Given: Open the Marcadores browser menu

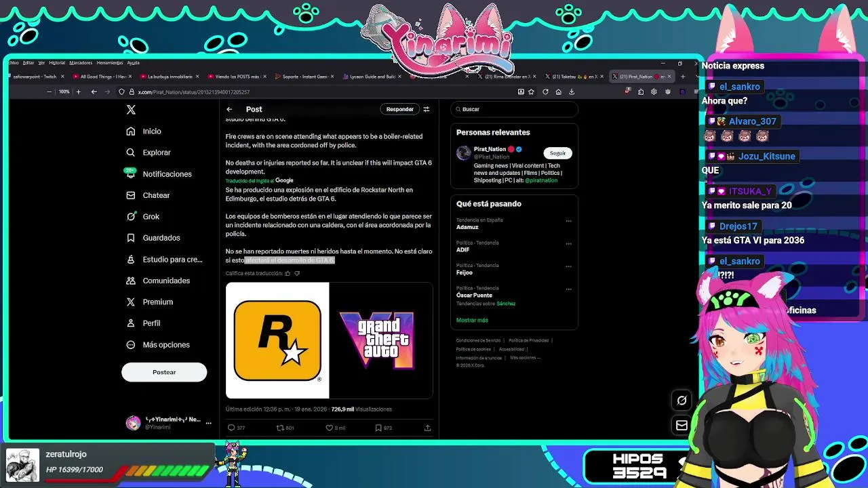Looking at the screenshot, I should click(x=81, y=63).
